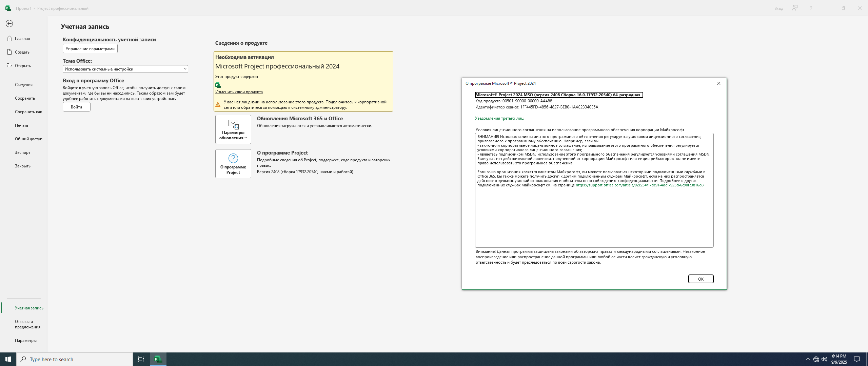Viewport: 868px width, 366px height.
Task: Expand the Параметры обновления button
Action: 233,129
